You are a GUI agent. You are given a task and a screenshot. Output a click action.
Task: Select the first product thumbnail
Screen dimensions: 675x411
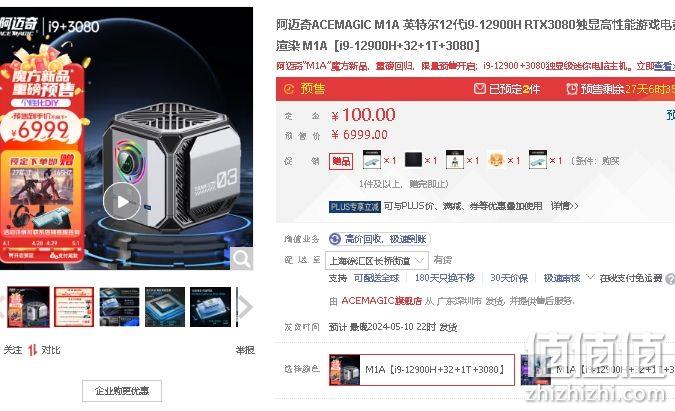(28, 307)
